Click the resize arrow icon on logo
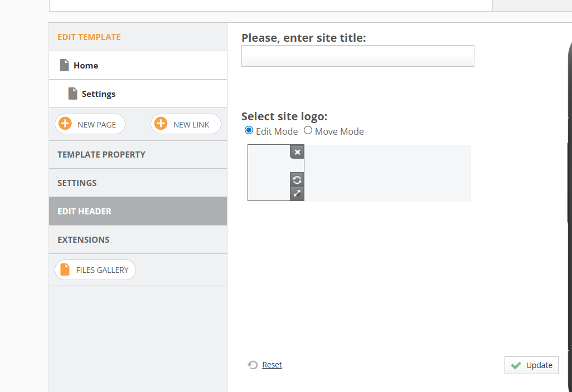This screenshot has height=392, width=572. (x=297, y=193)
